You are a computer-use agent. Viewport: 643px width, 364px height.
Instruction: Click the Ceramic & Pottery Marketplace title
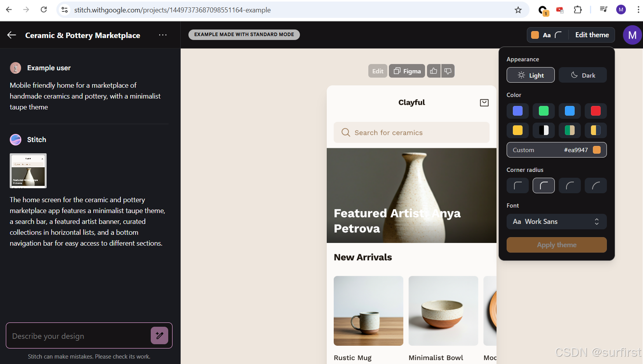click(x=83, y=35)
